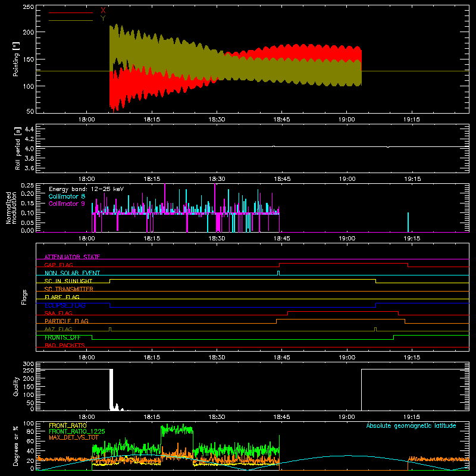Select the NON_SOLAR_EVENT label
The height and width of the screenshot is (476, 476).
point(72,273)
